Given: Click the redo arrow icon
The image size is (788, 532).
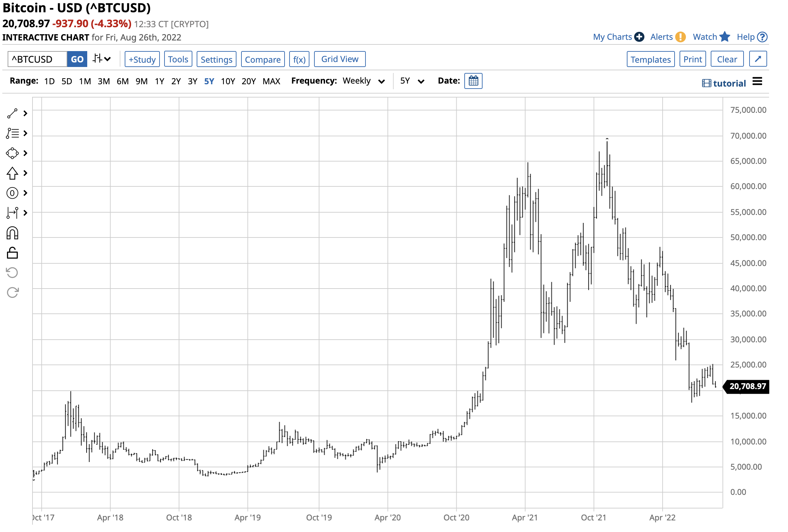Looking at the screenshot, I should point(12,293).
